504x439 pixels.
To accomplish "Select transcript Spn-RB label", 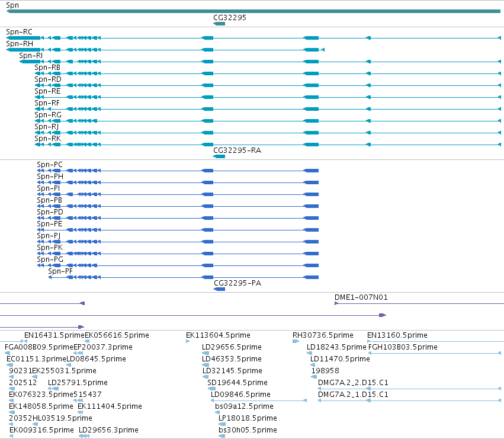I will [x=47, y=68].
